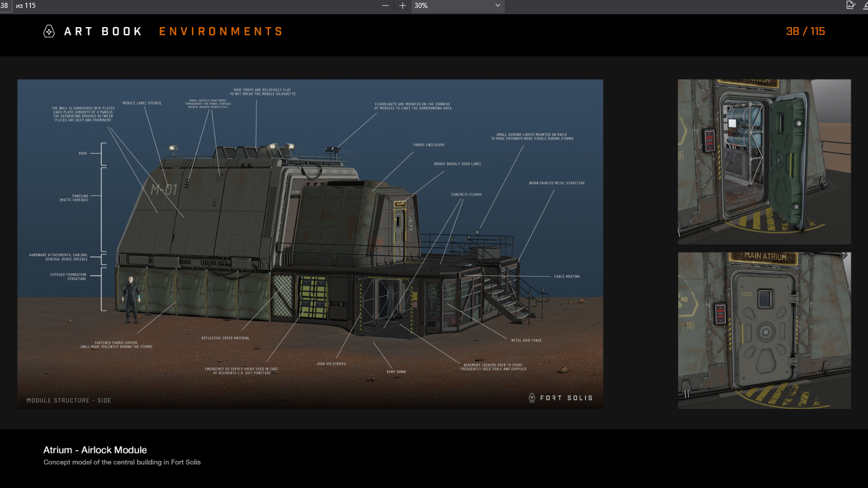
Task: Click the 'CONCRETE FLOORS' annotation
Action: (466, 194)
